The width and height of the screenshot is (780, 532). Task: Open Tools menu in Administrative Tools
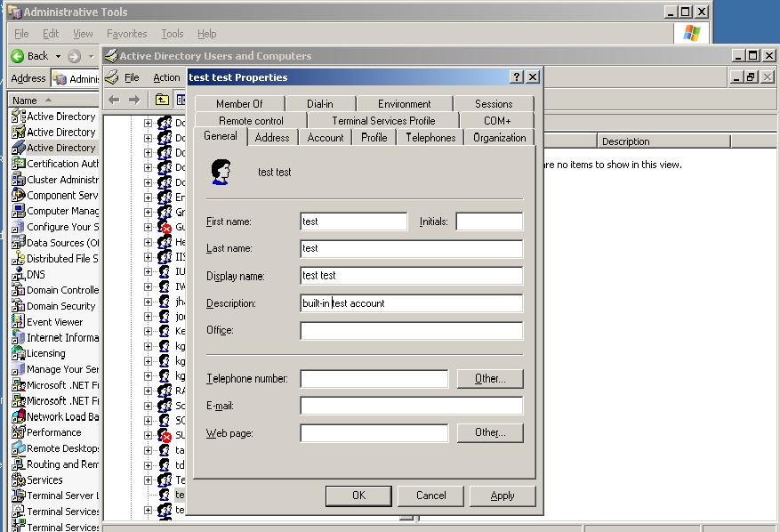[x=173, y=34]
